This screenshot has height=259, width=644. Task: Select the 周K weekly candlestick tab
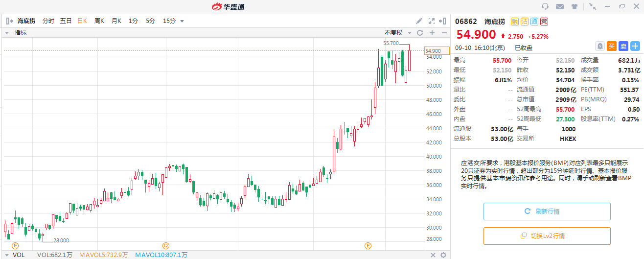click(x=99, y=21)
